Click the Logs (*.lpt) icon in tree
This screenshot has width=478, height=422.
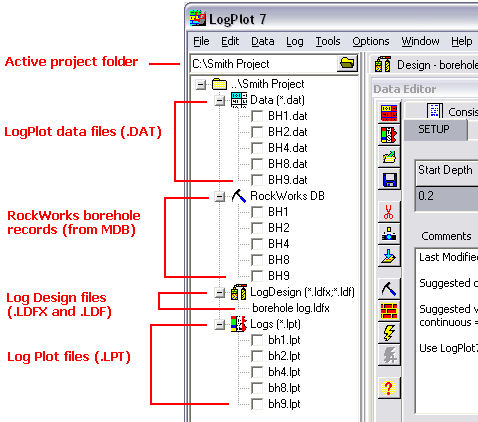(x=239, y=324)
